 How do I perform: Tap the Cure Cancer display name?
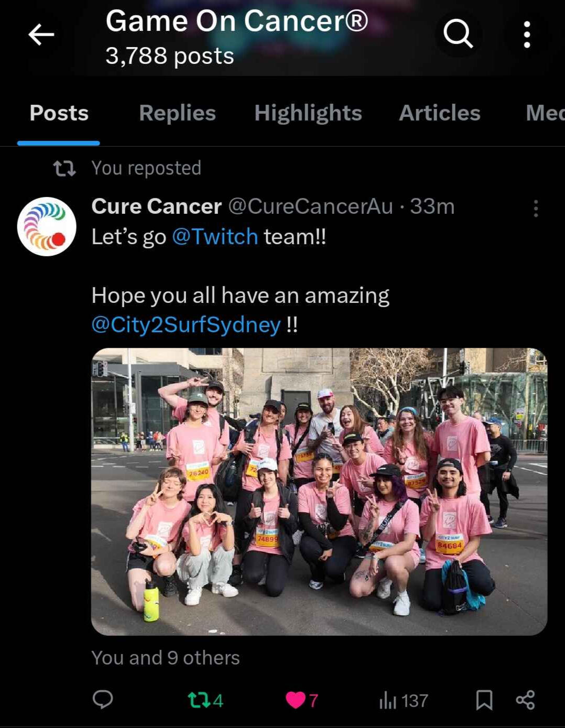pos(157,207)
